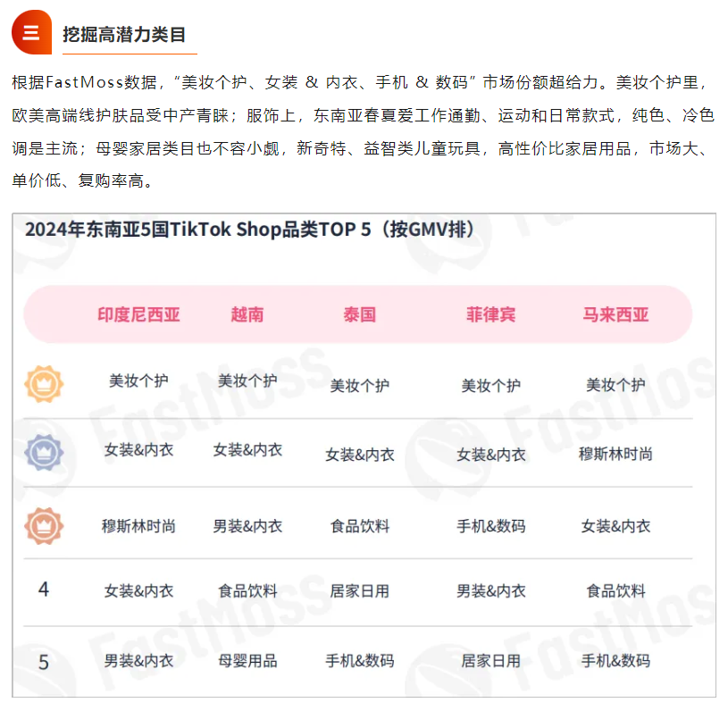Select the rank number 5 label
The height and width of the screenshot is (711, 728).
click(44, 662)
